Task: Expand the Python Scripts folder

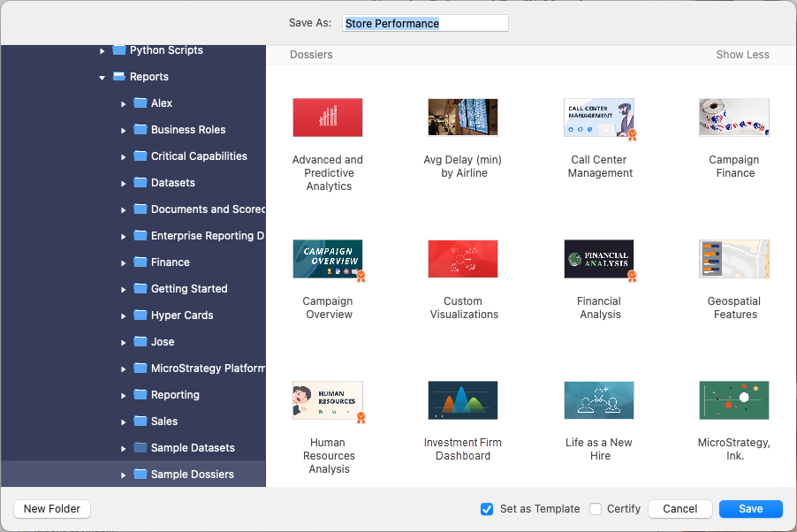Action: pos(102,50)
